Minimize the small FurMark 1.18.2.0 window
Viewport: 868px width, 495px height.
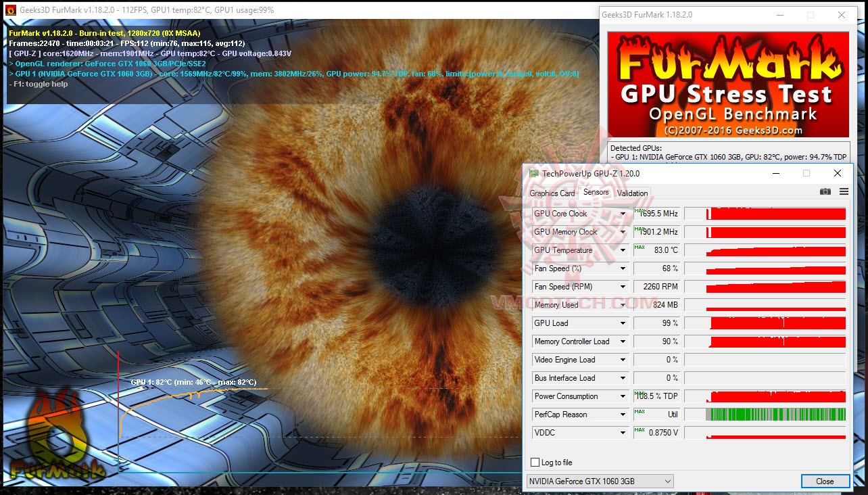click(779, 15)
